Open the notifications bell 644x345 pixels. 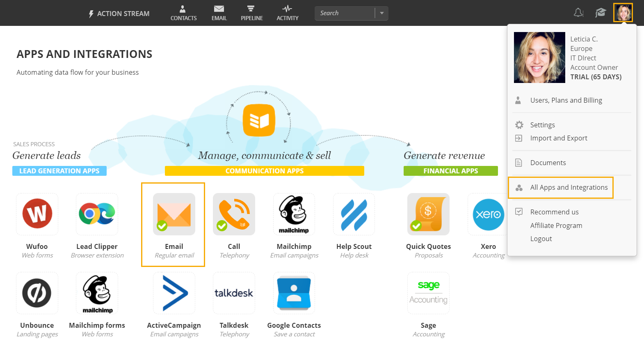pyautogui.click(x=578, y=13)
